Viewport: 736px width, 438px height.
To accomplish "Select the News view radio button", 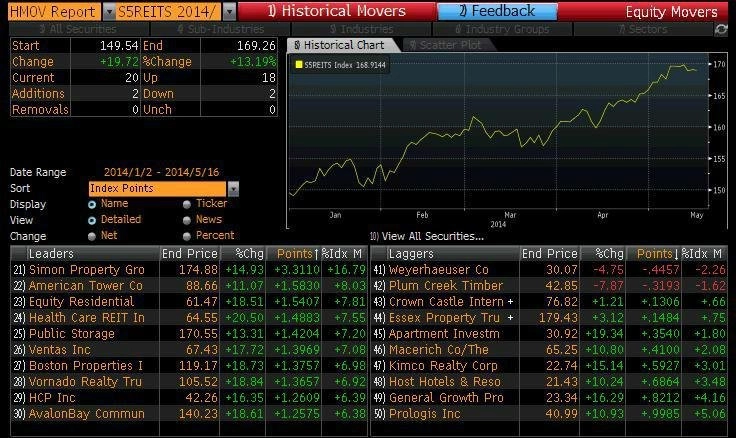I will click(187, 220).
